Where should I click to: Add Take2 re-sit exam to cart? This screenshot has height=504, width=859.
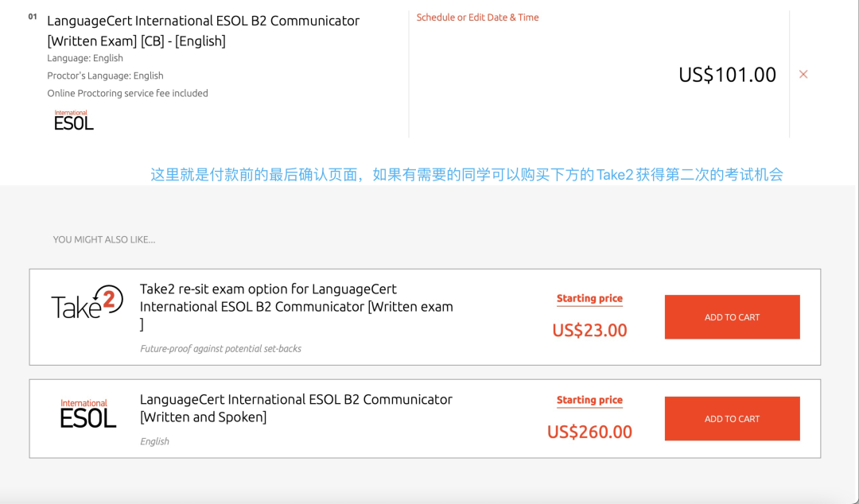pos(732,317)
